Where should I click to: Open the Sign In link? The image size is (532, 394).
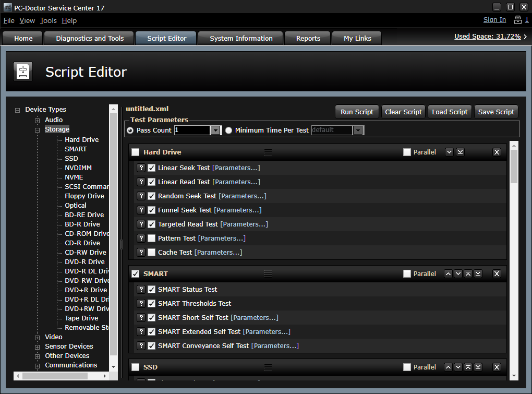pyautogui.click(x=494, y=20)
